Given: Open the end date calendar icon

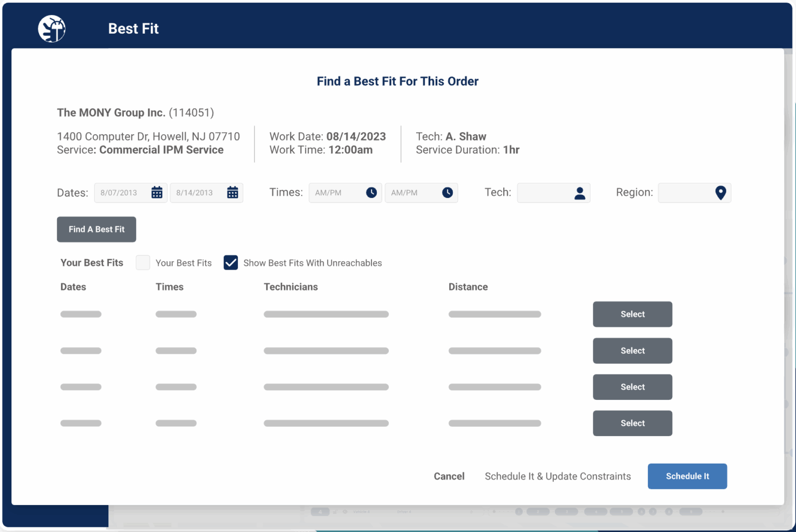Looking at the screenshot, I should 233,192.
